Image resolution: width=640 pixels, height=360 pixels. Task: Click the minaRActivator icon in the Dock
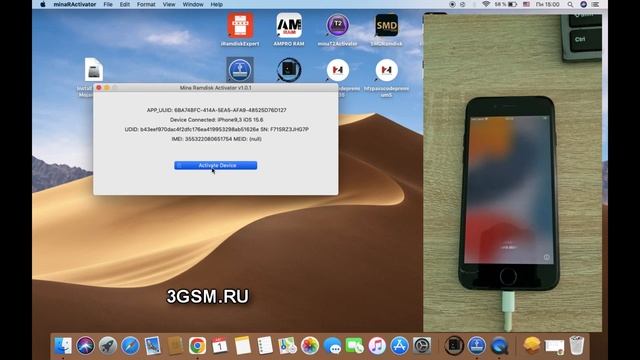477,346
